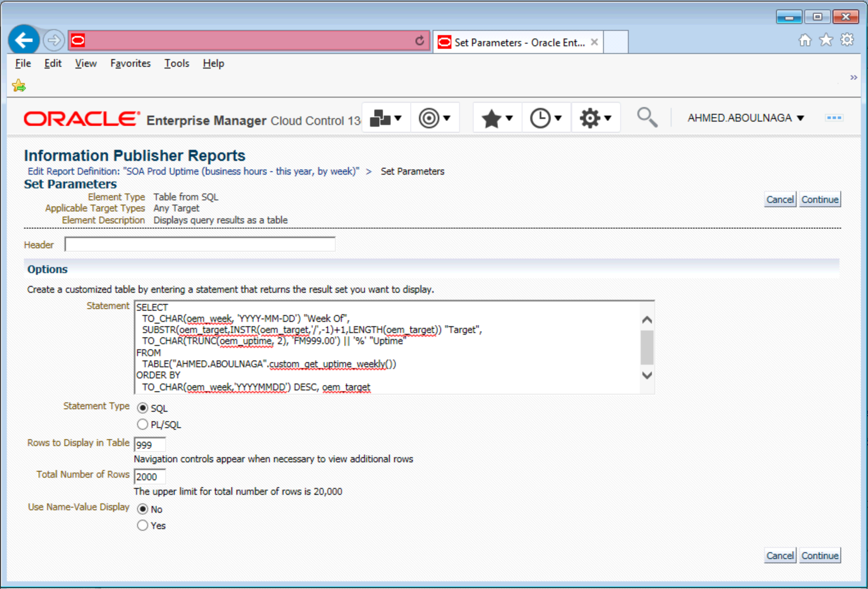Refresh the page in address bar
This screenshot has height=589, width=868.
tap(420, 41)
